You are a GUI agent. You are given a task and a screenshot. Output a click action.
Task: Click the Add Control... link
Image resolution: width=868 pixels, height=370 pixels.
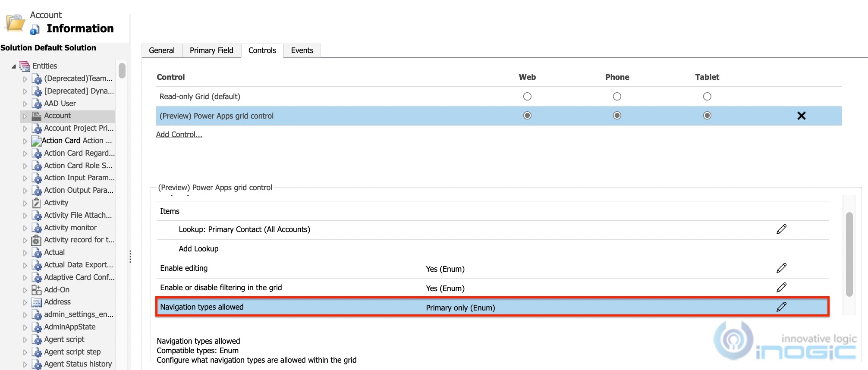tap(179, 135)
